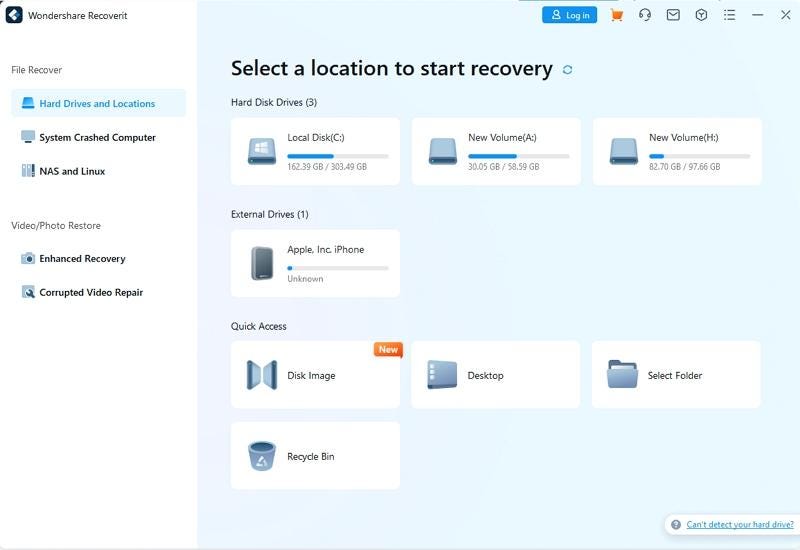Open the envelope feedback icon

click(673, 15)
